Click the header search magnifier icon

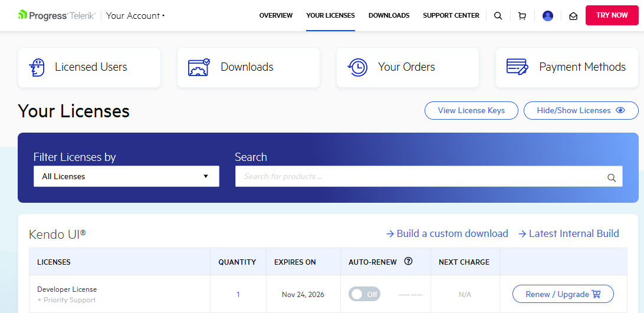pyautogui.click(x=498, y=16)
